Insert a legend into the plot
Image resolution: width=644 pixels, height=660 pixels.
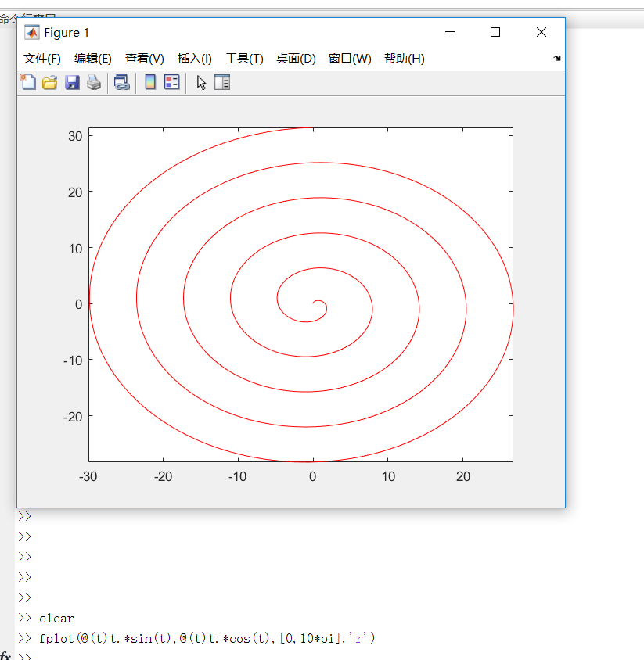pos(171,82)
